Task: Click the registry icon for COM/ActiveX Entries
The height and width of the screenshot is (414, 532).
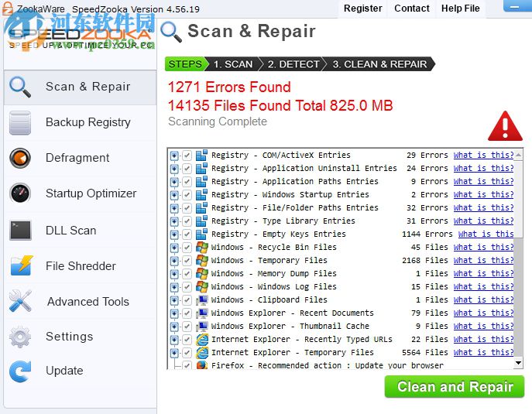Action: point(201,156)
